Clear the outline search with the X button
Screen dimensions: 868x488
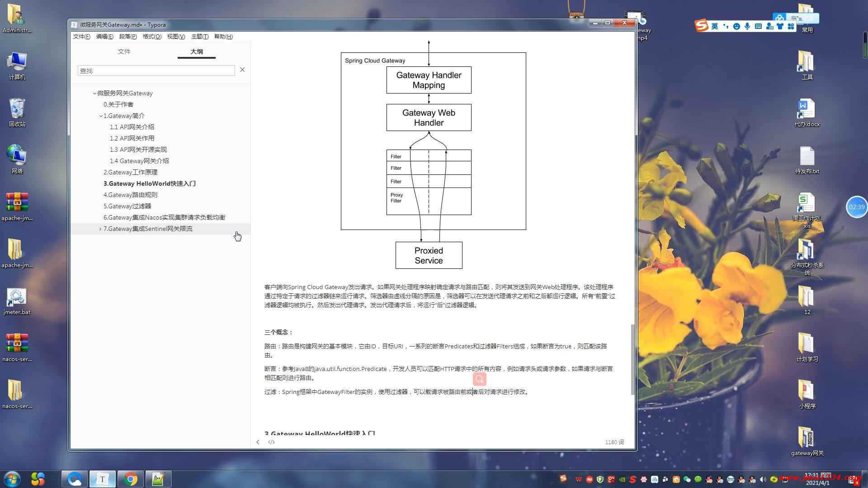(242, 70)
